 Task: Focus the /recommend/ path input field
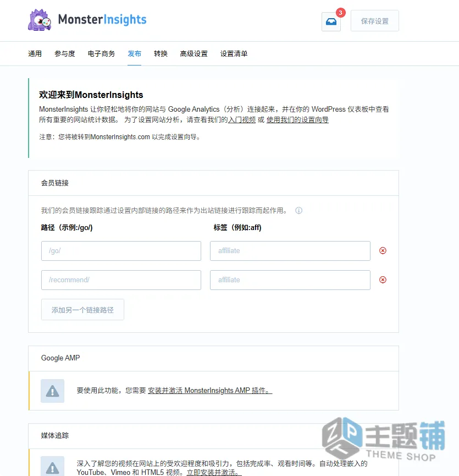click(x=121, y=280)
